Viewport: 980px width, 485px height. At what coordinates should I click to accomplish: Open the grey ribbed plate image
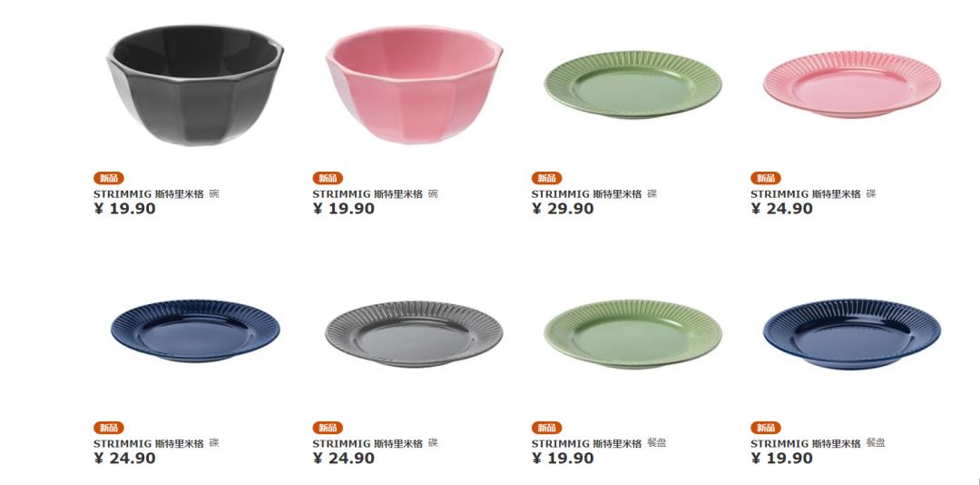pyautogui.click(x=414, y=334)
